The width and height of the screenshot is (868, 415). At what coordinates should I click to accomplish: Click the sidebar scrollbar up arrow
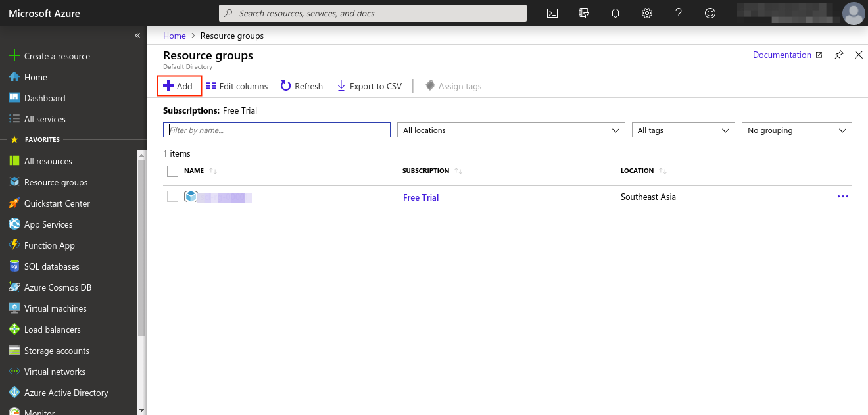141,154
